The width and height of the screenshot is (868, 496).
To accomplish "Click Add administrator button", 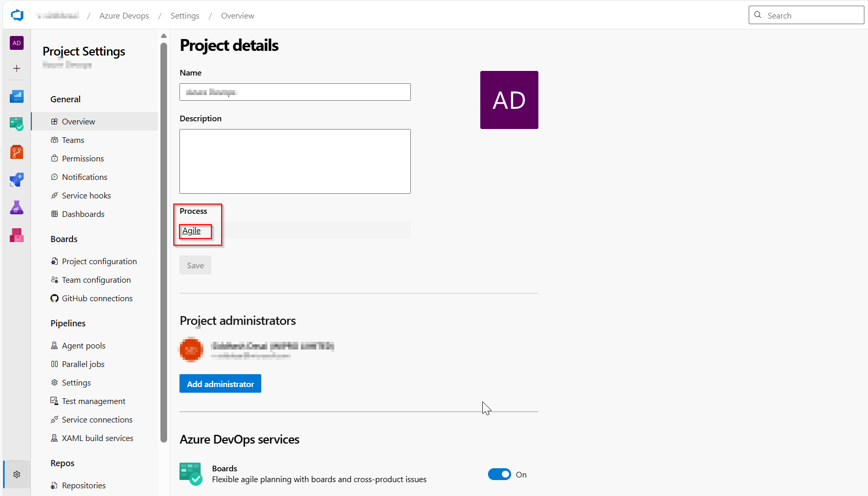I will 220,384.
